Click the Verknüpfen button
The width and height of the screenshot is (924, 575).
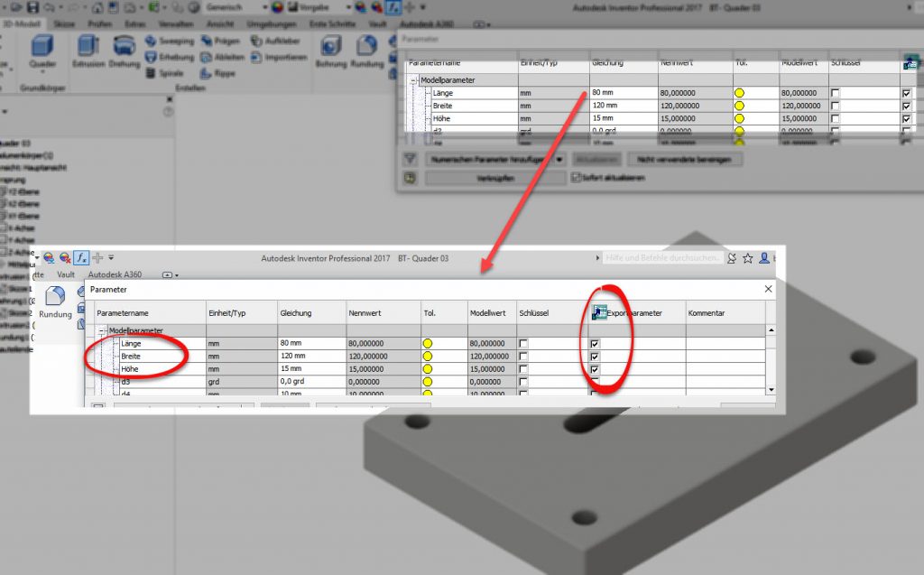click(495, 178)
